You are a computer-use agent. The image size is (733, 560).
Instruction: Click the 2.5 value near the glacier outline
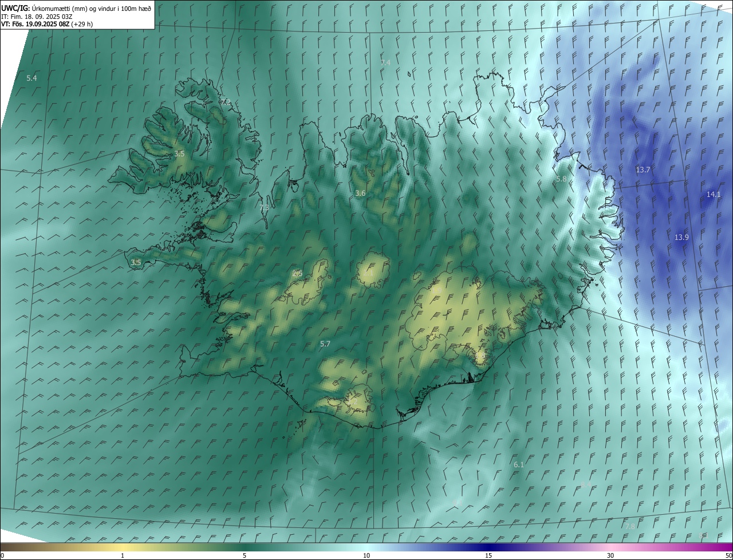(x=297, y=273)
